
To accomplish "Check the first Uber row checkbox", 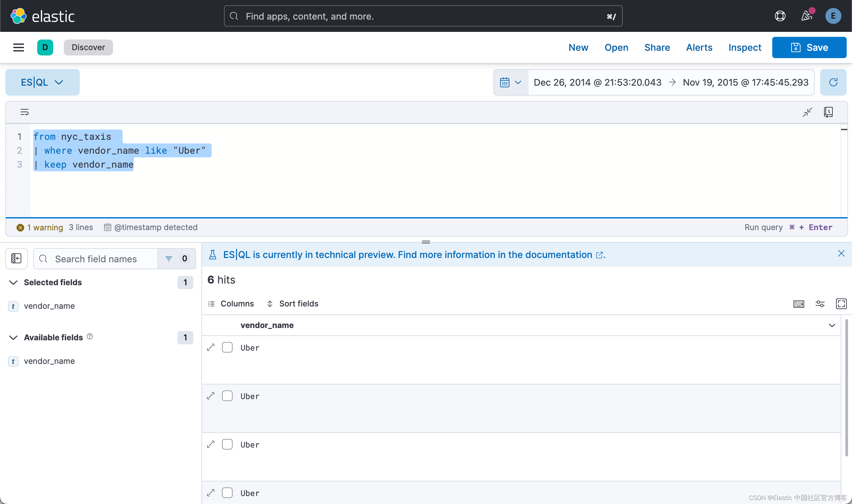I will [x=227, y=347].
